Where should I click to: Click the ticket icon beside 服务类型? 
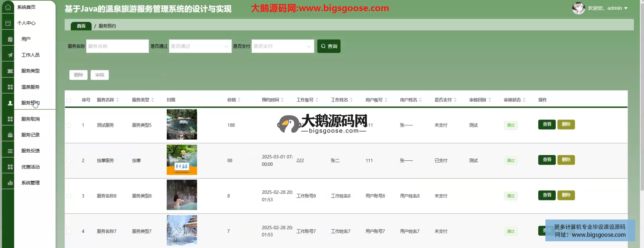click(x=10, y=71)
